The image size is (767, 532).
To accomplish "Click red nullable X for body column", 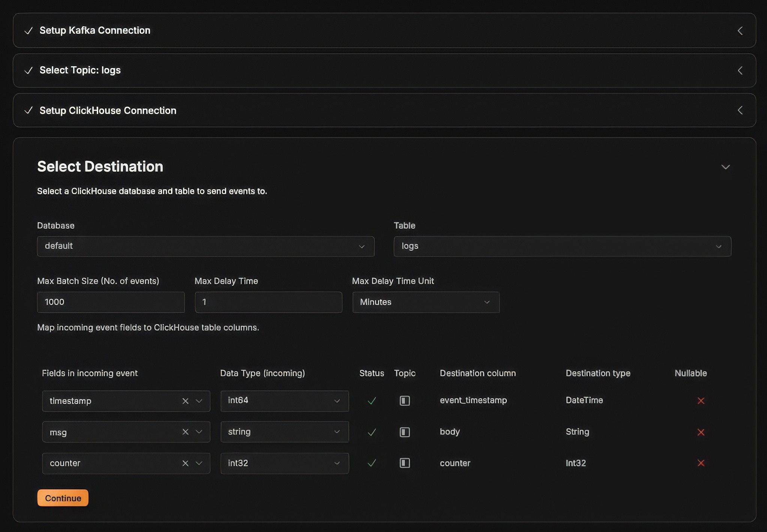I will coord(701,432).
